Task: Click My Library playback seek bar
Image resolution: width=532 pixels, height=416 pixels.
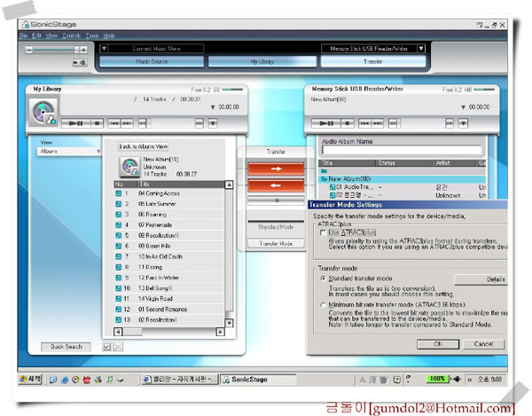Action: [x=172, y=123]
